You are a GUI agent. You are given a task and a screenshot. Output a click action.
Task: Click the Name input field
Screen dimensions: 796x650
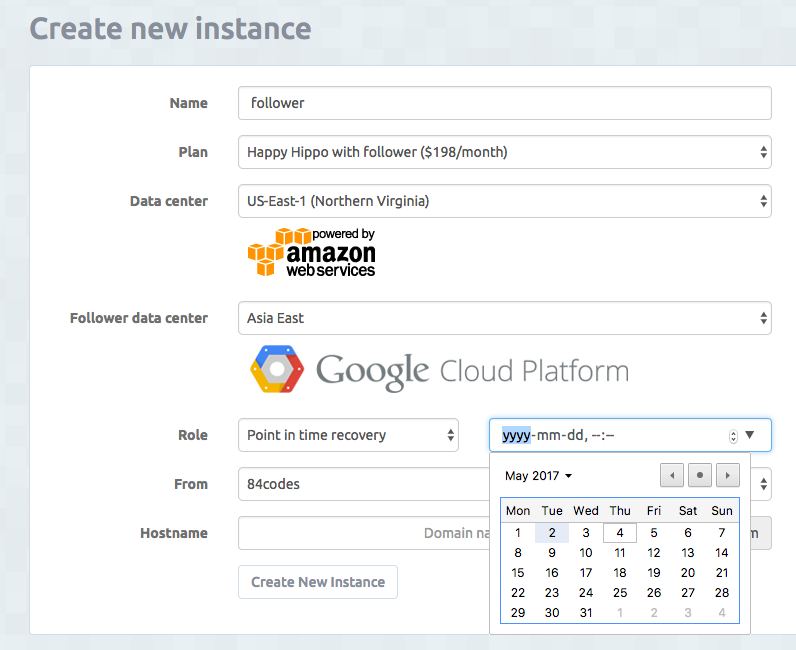coord(504,103)
